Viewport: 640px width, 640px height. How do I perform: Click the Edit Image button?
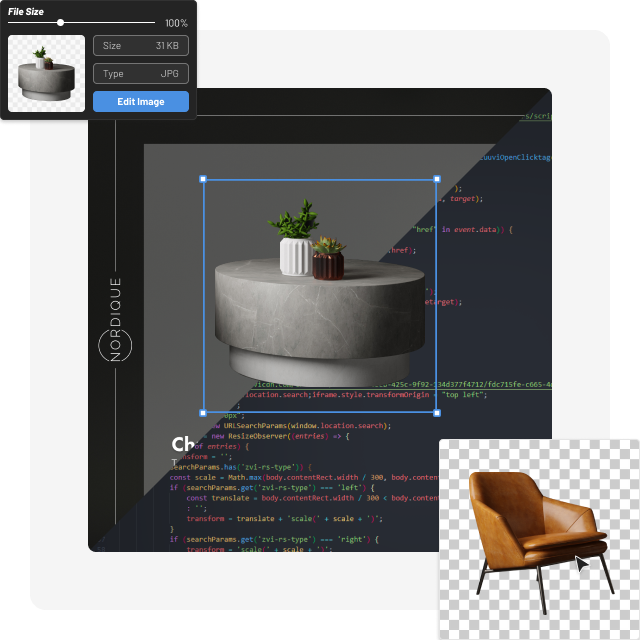coord(140,101)
